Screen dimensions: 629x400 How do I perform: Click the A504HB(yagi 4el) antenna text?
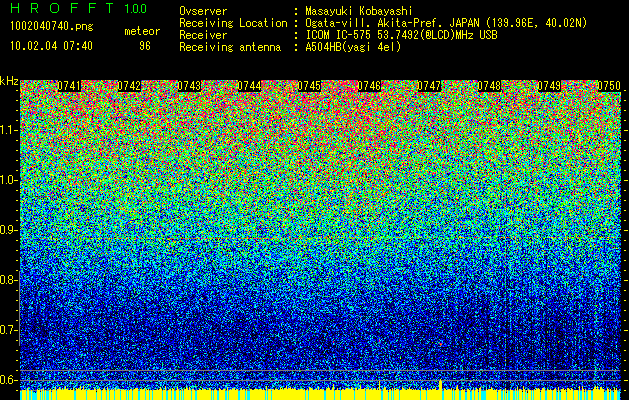pyautogui.click(x=353, y=47)
